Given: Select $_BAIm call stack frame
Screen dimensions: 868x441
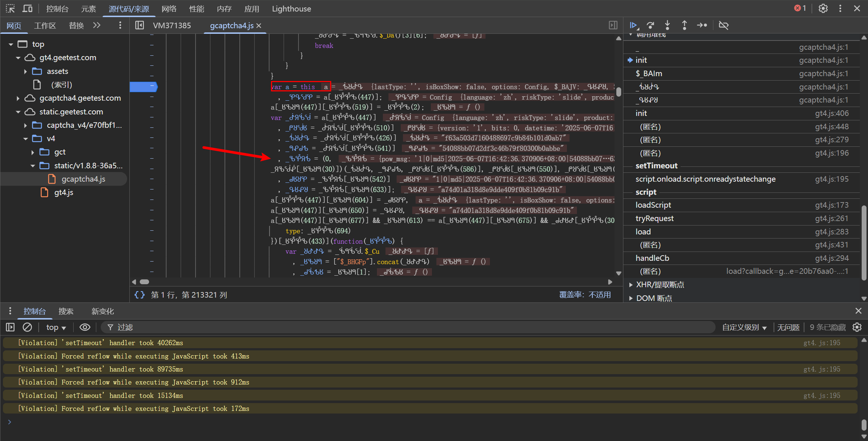Looking at the screenshot, I should click(742, 74).
